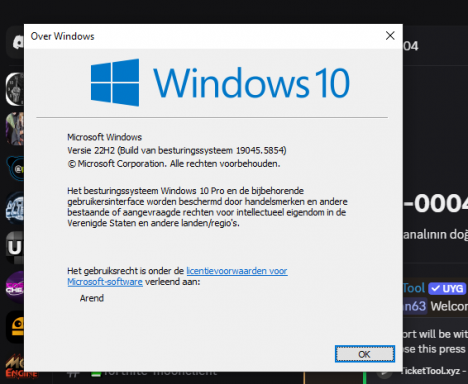Viewport: 468px width, 384px height.
Task: Open the server with the purple and green photo avatar
Action: [15, 129]
